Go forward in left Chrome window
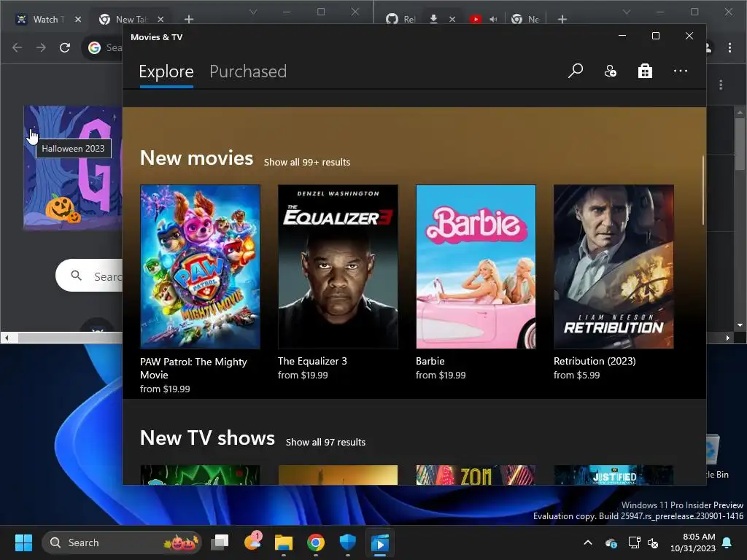The image size is (747, 560). (42, 47)
